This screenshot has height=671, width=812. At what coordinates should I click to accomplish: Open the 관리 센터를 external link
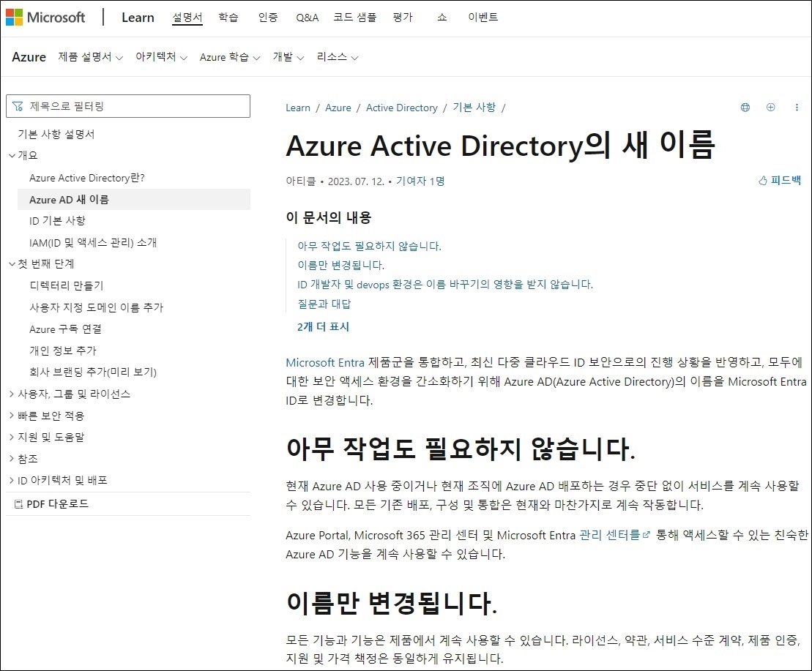[614, 535]
